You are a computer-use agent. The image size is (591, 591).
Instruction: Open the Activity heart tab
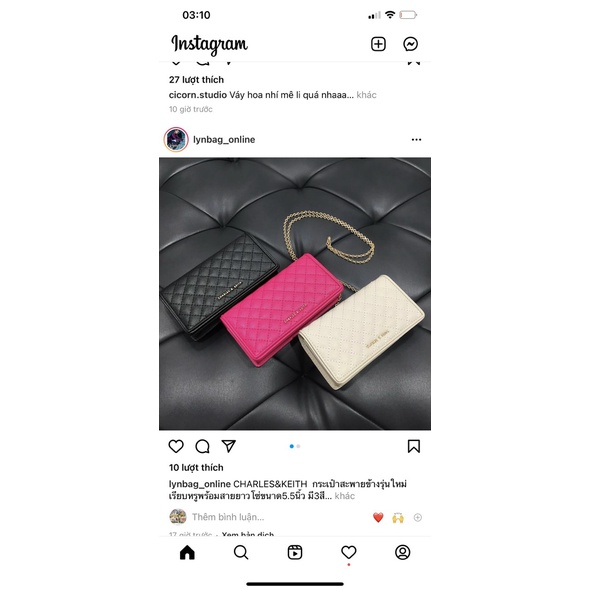tap(349, 553)
